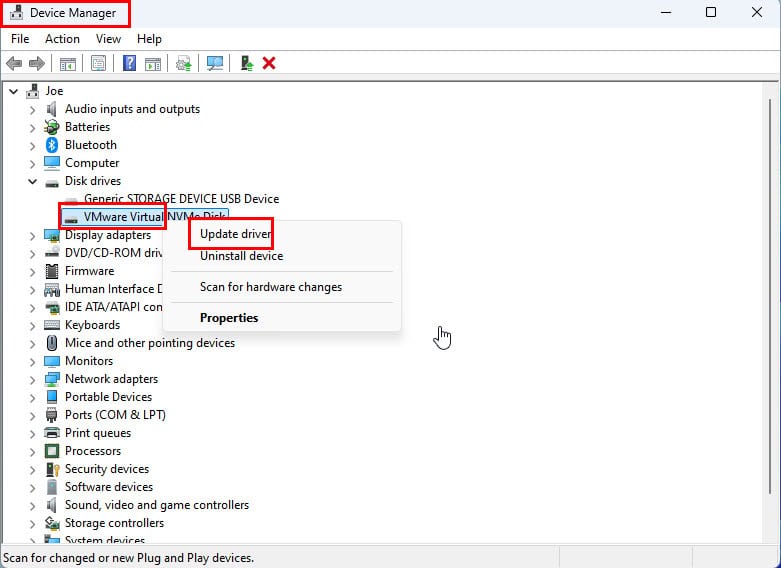Click the Portable Devices icon
The height and width of the screenshot is (568, 781).
(x=52, y=397)
